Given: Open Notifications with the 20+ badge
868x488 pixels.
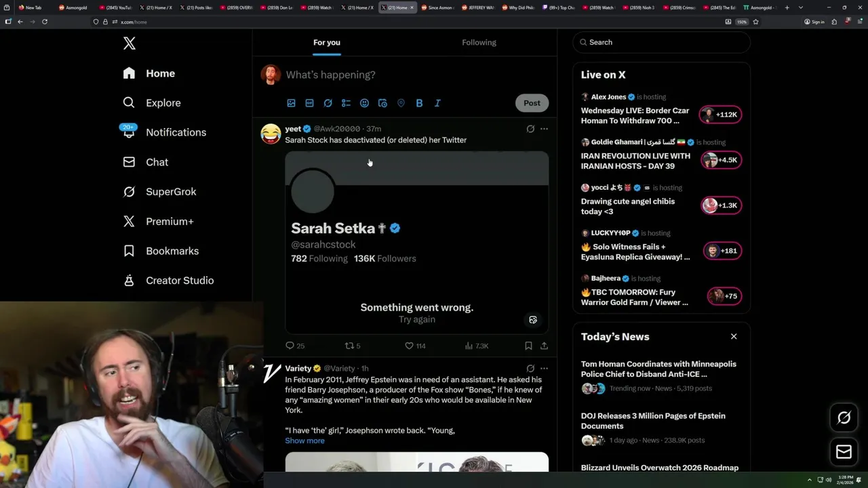Looking at the screenshot, I should coord(163,132).
